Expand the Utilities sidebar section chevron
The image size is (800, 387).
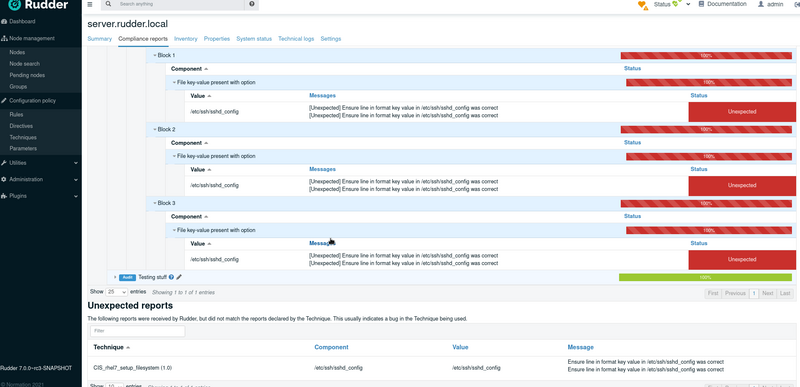(x=76, y=163)
